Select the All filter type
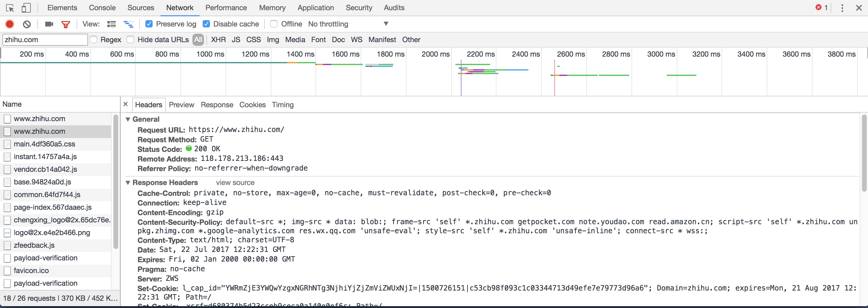 click(198, 40)
